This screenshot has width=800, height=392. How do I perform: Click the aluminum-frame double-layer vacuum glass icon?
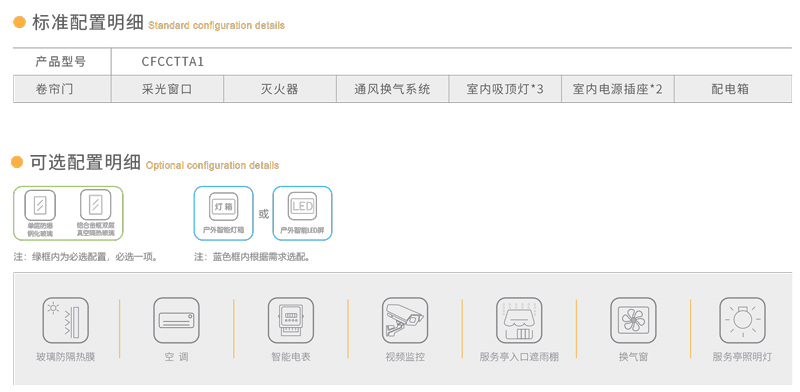click(95, 205)
